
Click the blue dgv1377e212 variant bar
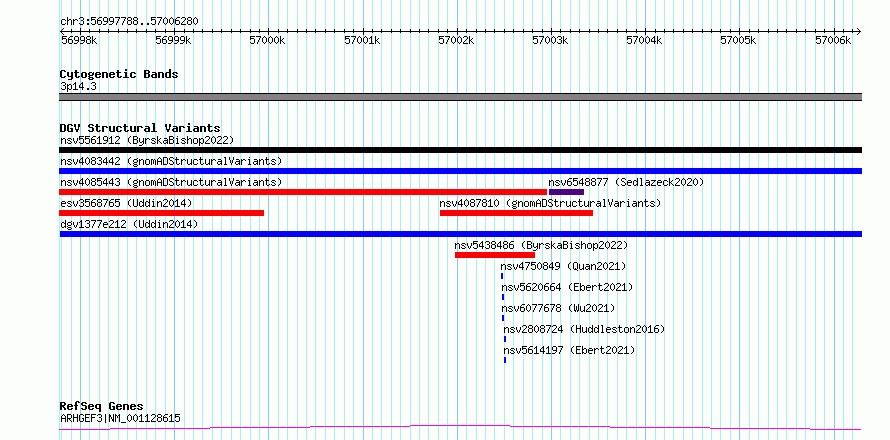(460, 234)
